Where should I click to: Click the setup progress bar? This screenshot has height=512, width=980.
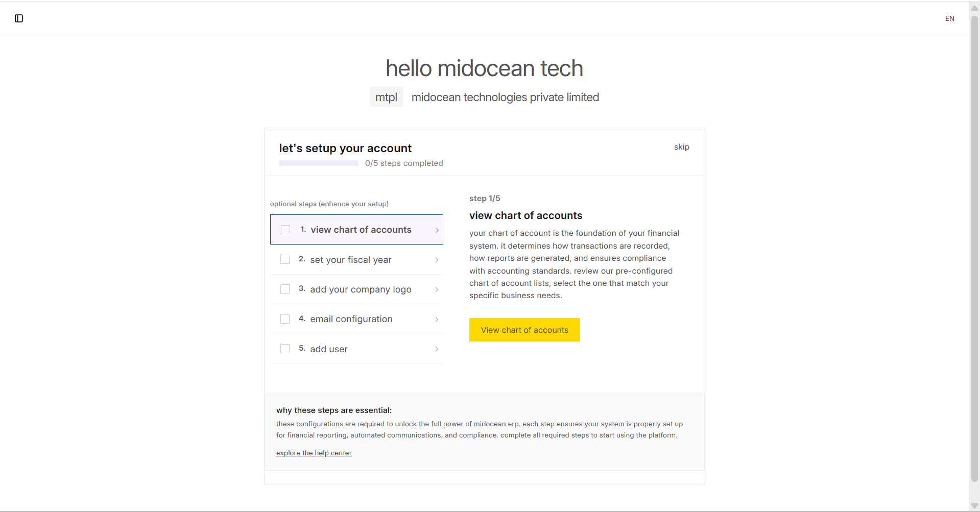[318, 163]
